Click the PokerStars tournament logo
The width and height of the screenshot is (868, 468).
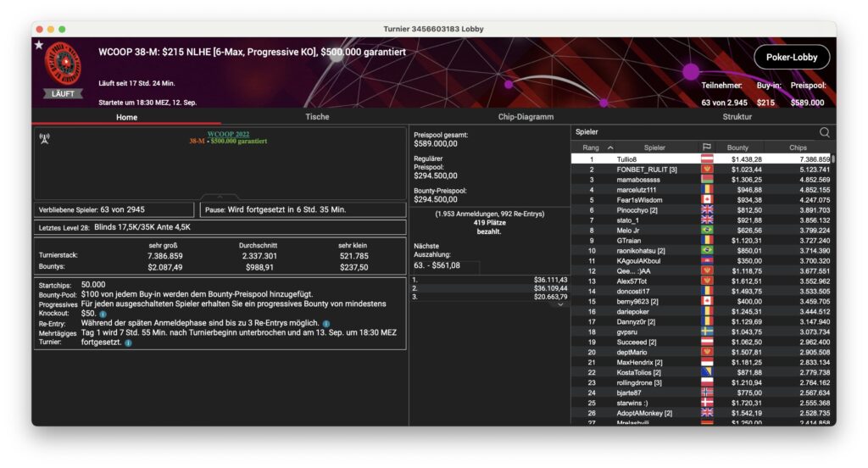tap(64, 64)
